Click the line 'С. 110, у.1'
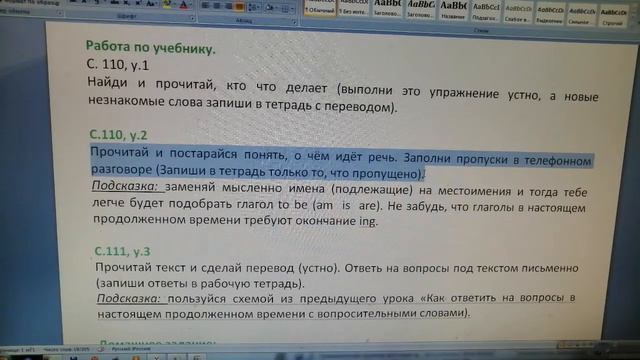This screenshot has width=640, height=360. click(118, 64)
